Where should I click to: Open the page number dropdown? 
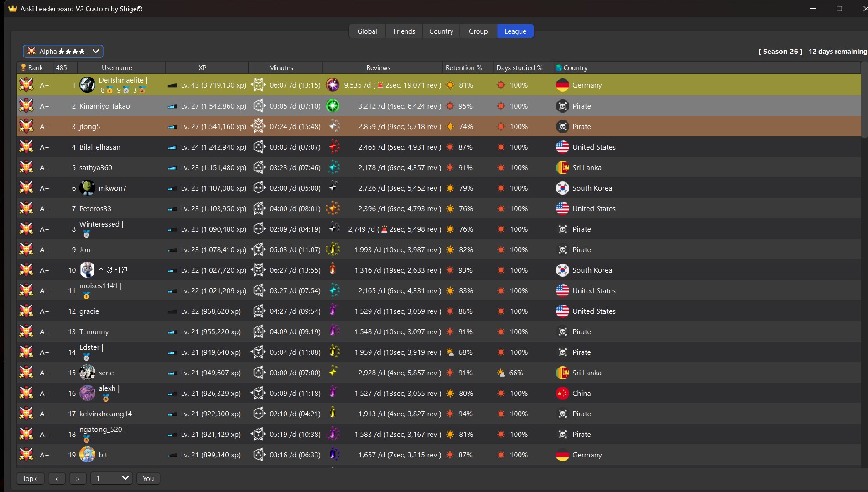pos(112,478)
